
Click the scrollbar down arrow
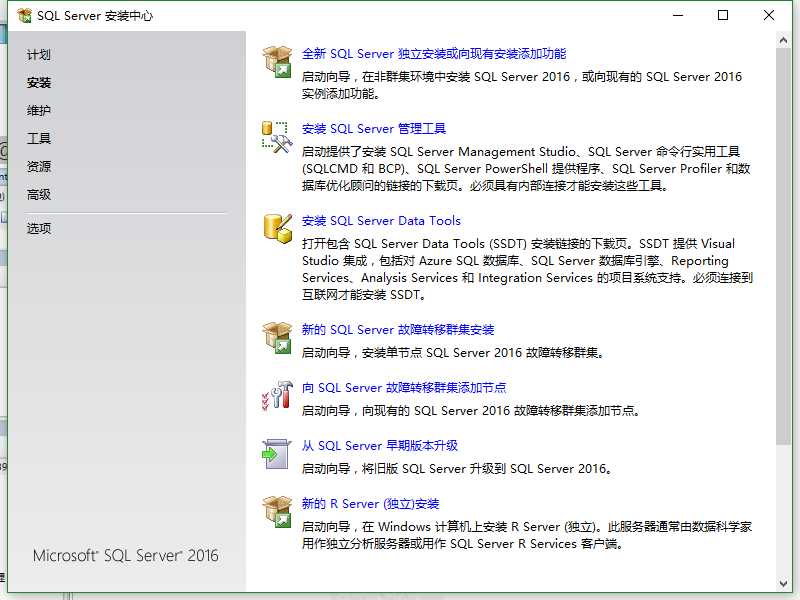pyautogui.click(x=783, y=583)
